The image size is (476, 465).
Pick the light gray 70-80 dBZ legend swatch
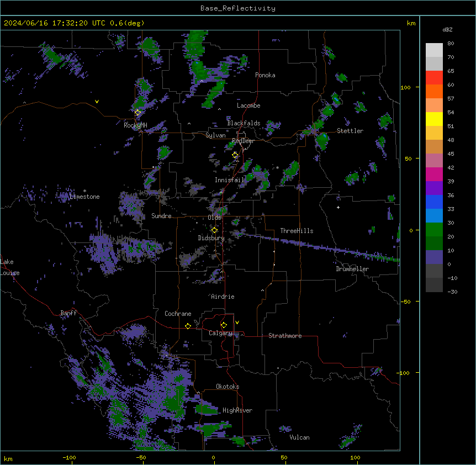[x=434, y=50]
